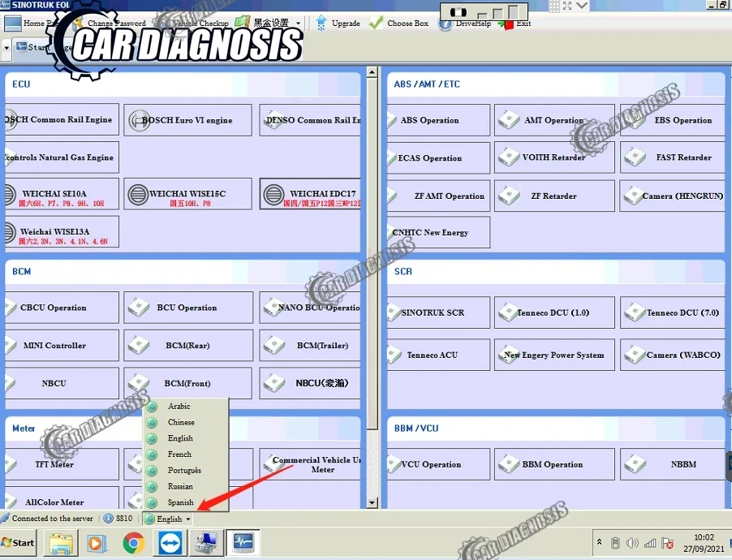Open Weichai WISE13A engine
This screenshot has height=560, width=732.
pos(62,231)
